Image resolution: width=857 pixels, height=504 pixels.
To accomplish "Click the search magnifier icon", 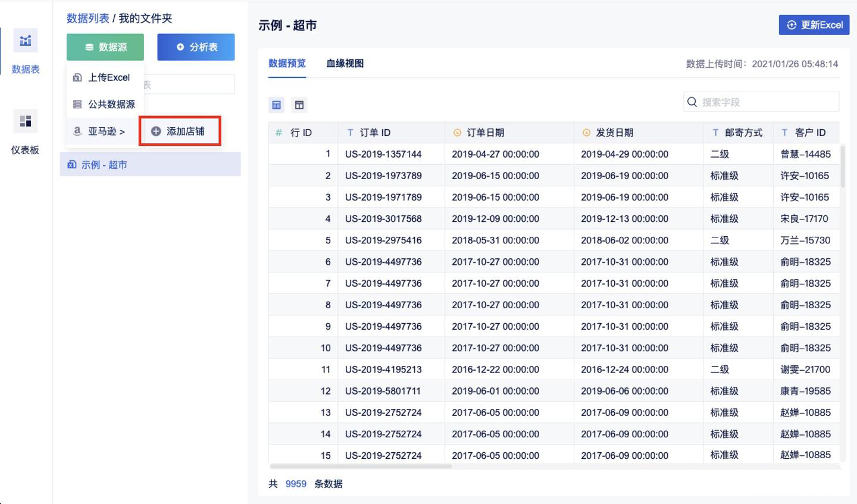I will pyautogui.click(x=692, y=102).
